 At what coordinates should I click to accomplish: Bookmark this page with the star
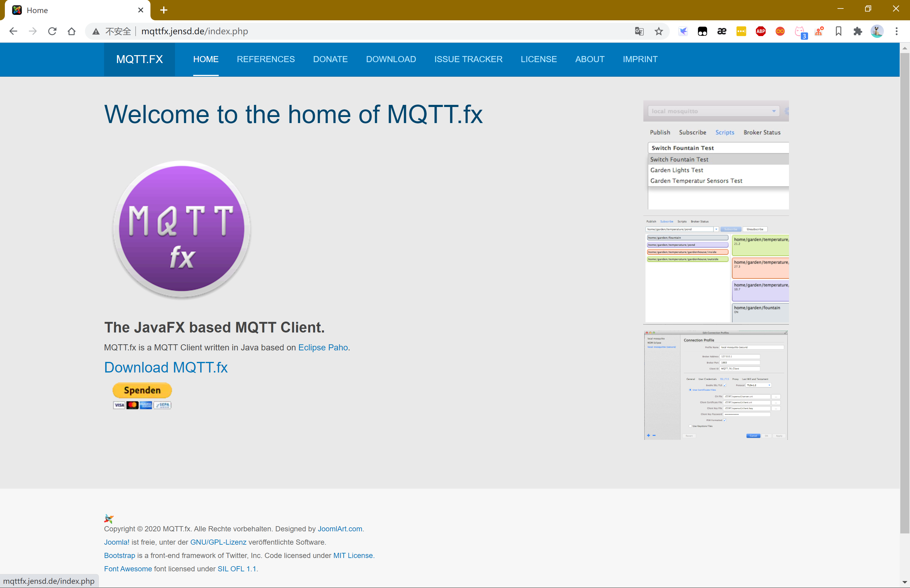[659, 31]
